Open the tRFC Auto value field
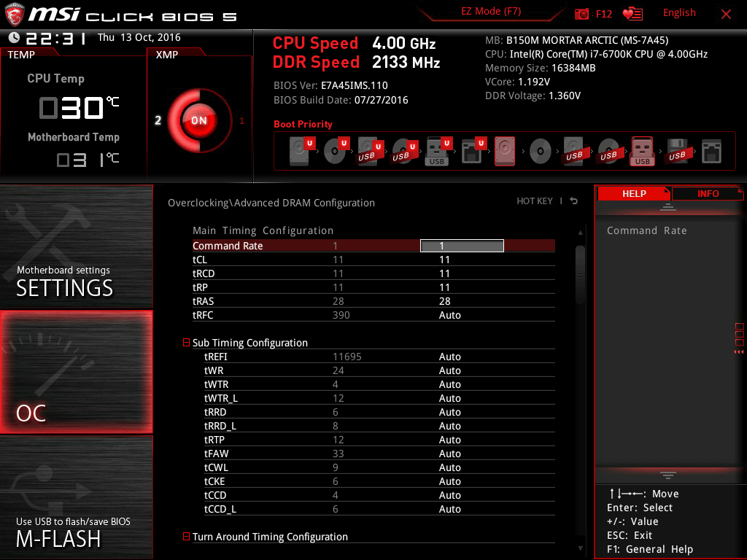The image size is (747, 560). pos(449,315)
